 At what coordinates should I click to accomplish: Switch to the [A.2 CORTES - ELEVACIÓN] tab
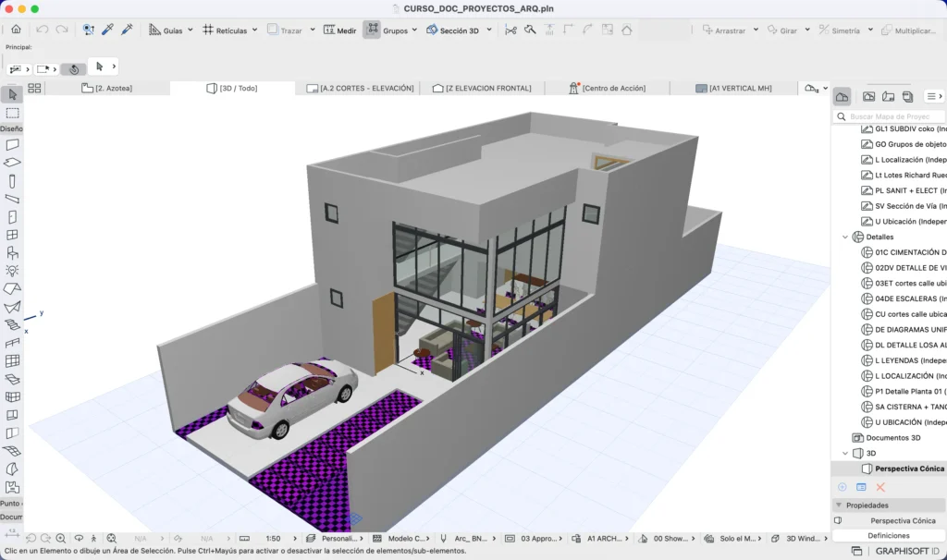(360, 88)
